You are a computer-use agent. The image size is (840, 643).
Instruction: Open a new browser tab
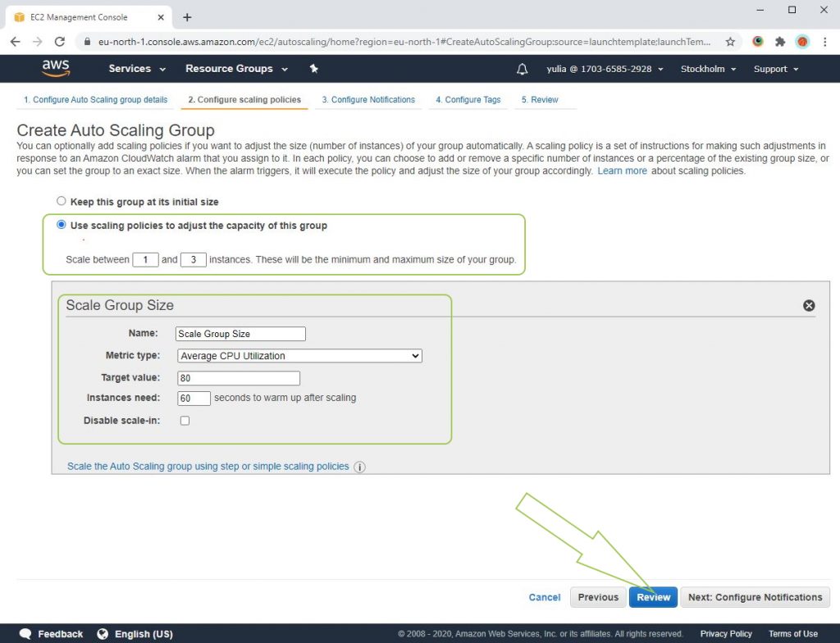pos(187,17)
